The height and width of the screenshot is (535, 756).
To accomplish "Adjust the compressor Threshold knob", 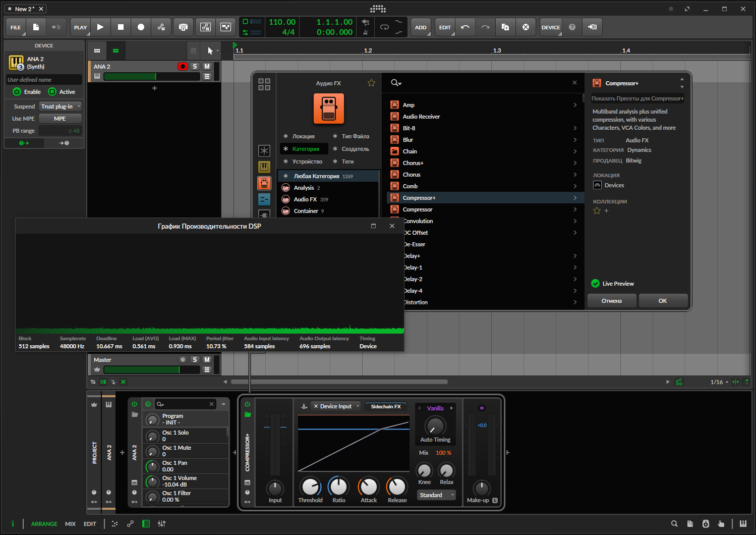I will pyautogui.click(x=310, y=487).
